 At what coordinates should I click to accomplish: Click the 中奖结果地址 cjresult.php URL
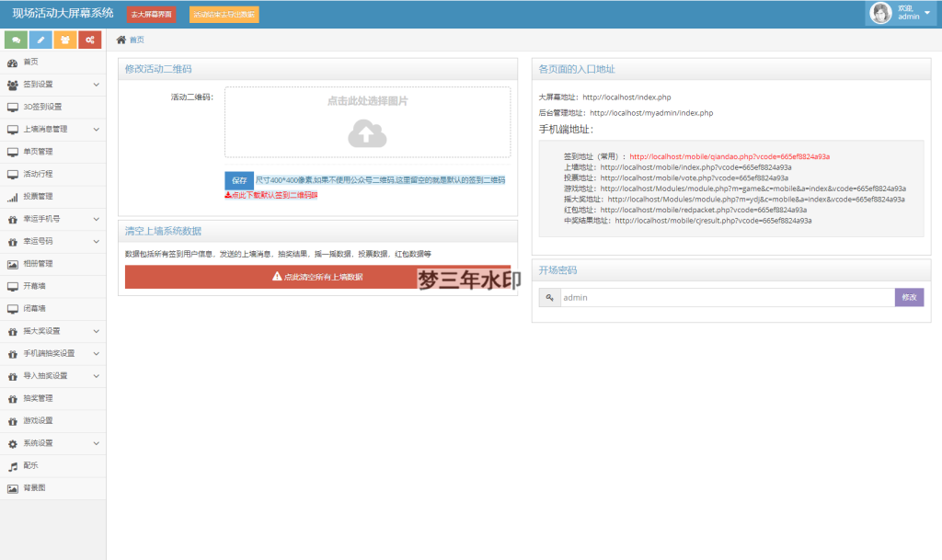pyautogui.click(x=713, y=221)
